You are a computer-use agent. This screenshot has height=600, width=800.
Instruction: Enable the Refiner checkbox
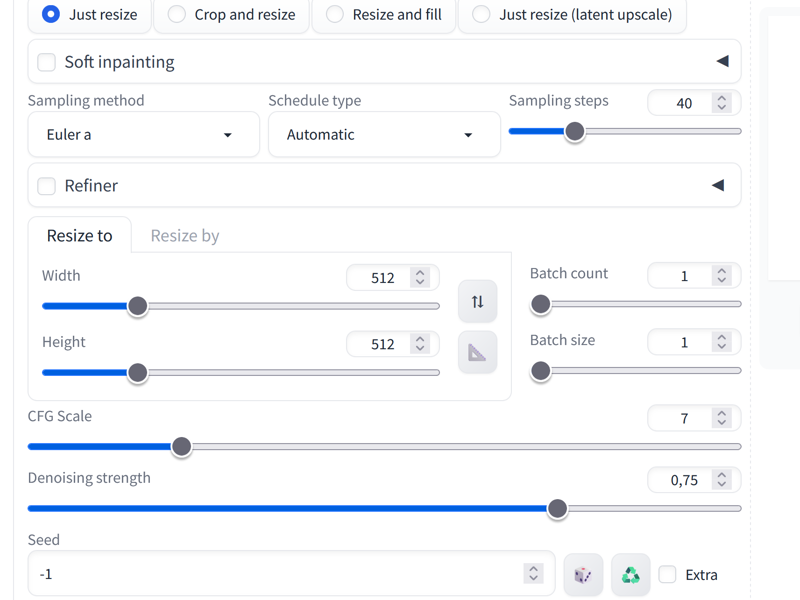(x=46, y=186)
